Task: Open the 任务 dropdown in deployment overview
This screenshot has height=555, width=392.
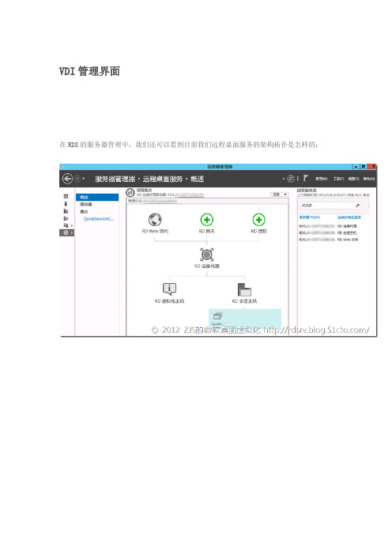Action: point(280,194)
